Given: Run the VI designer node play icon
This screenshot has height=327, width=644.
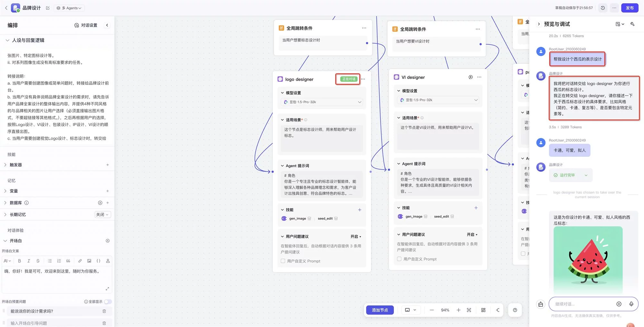Looking at the screenshot, I should 470,77.
